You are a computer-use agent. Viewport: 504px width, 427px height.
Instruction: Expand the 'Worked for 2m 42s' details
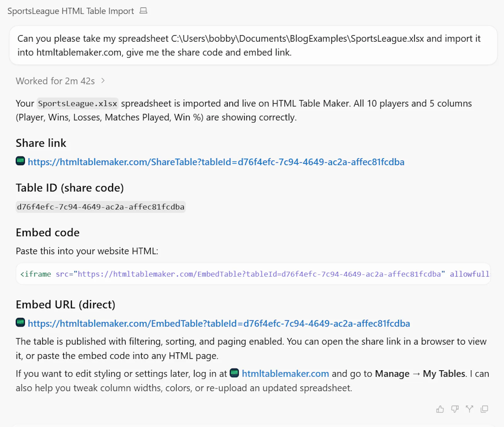click(x=60, y=81)
